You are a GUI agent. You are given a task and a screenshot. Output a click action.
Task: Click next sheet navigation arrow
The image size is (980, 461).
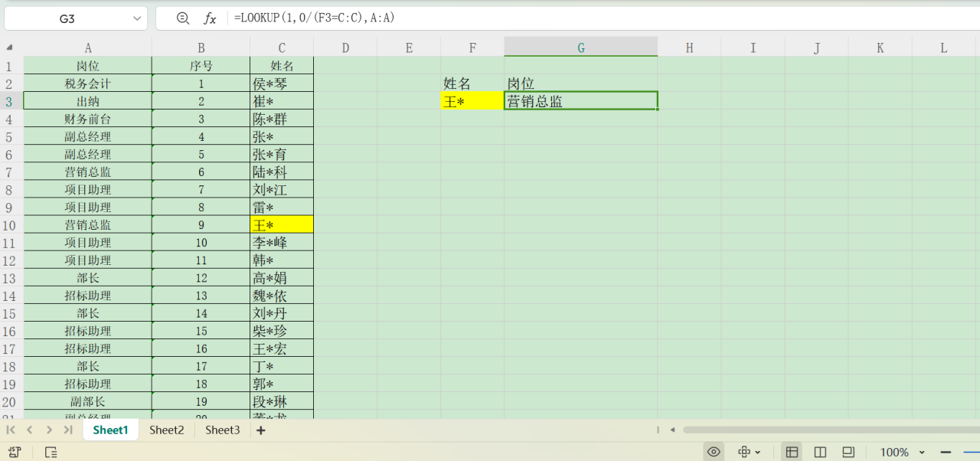point(49,430)
